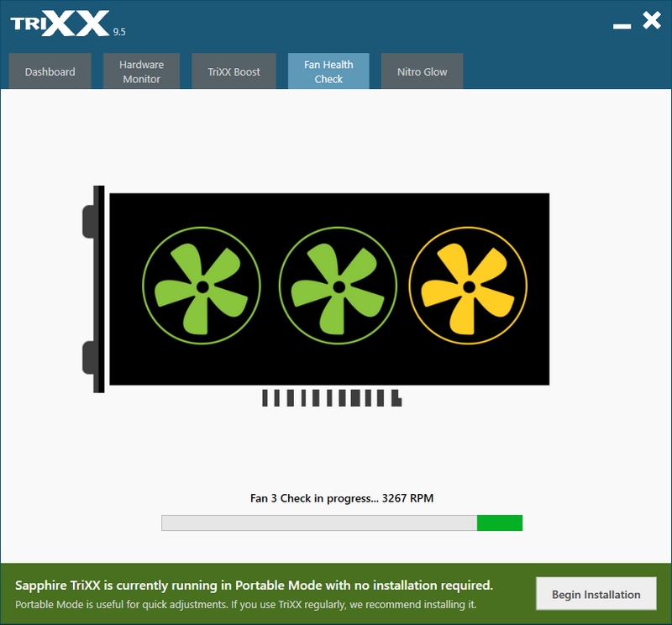Image resolution: width=672 pixels, height=625 pixels.
Task: Switch to the Hardware Monitor tab
Action: tap(141, 71)
